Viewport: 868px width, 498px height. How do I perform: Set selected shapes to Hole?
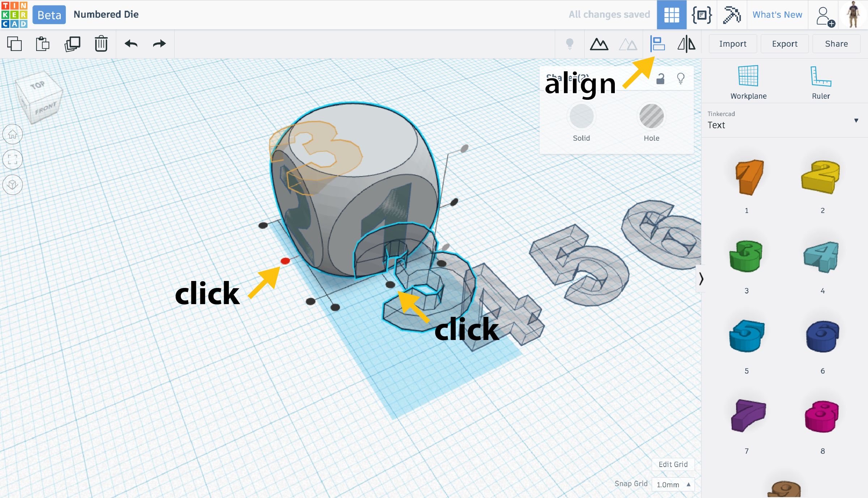651,117
